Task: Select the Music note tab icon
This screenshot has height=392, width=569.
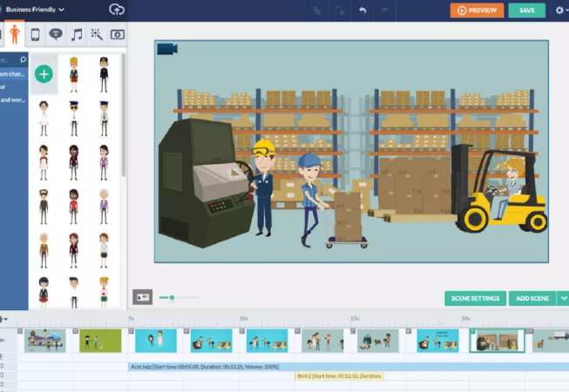Action: [77, 35]
